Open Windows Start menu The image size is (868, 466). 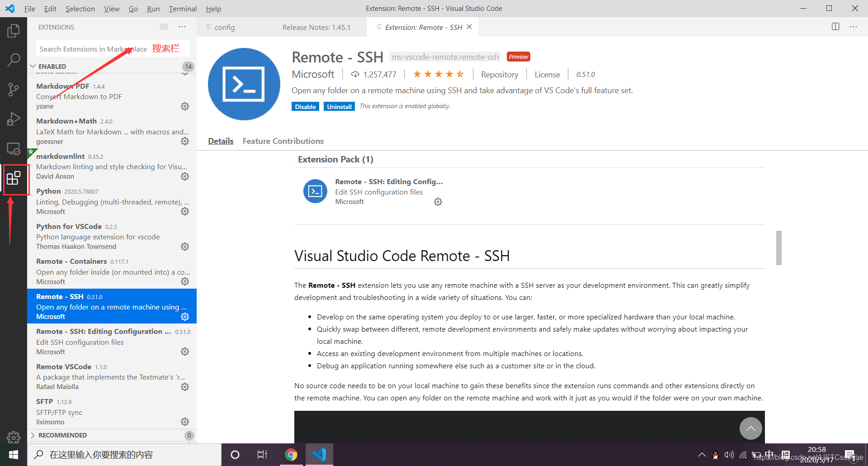click(14, 455)
